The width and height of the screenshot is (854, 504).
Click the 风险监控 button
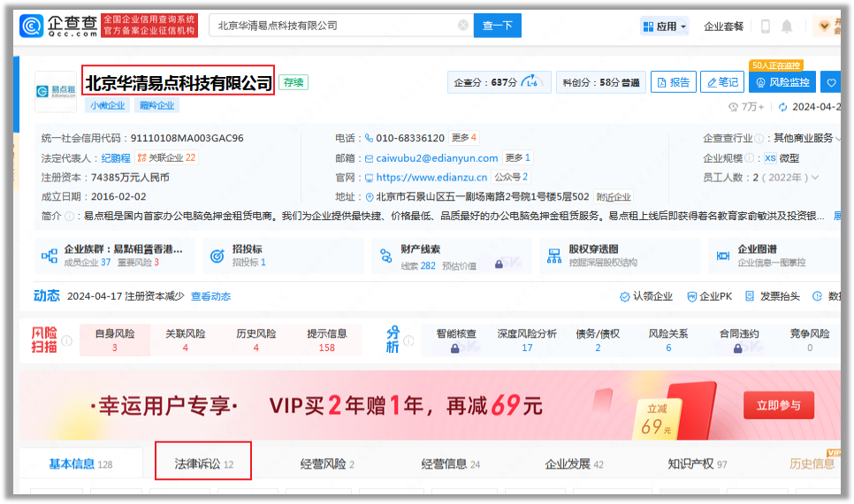tap(782, 82)
